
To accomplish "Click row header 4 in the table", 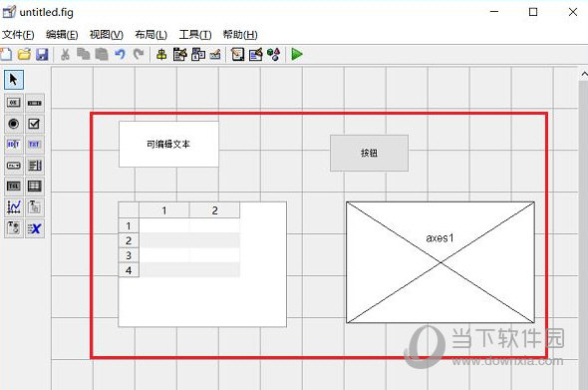I will point(129,270).
